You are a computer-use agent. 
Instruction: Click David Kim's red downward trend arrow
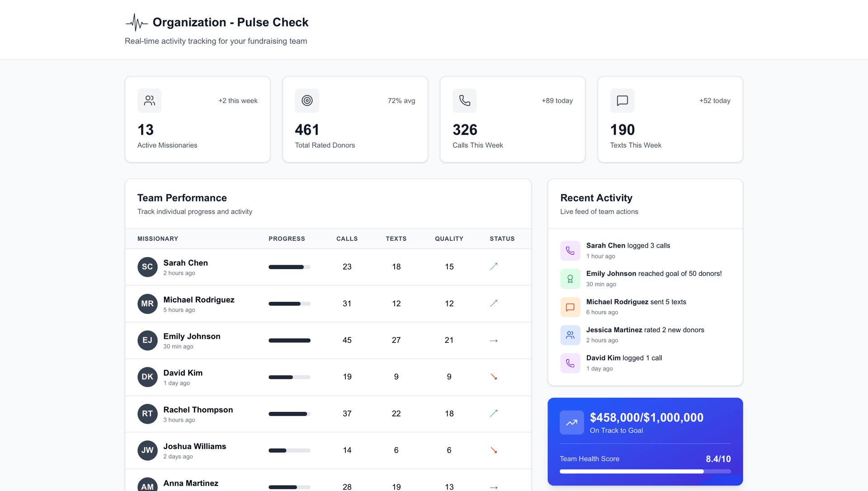pos(494,377)
